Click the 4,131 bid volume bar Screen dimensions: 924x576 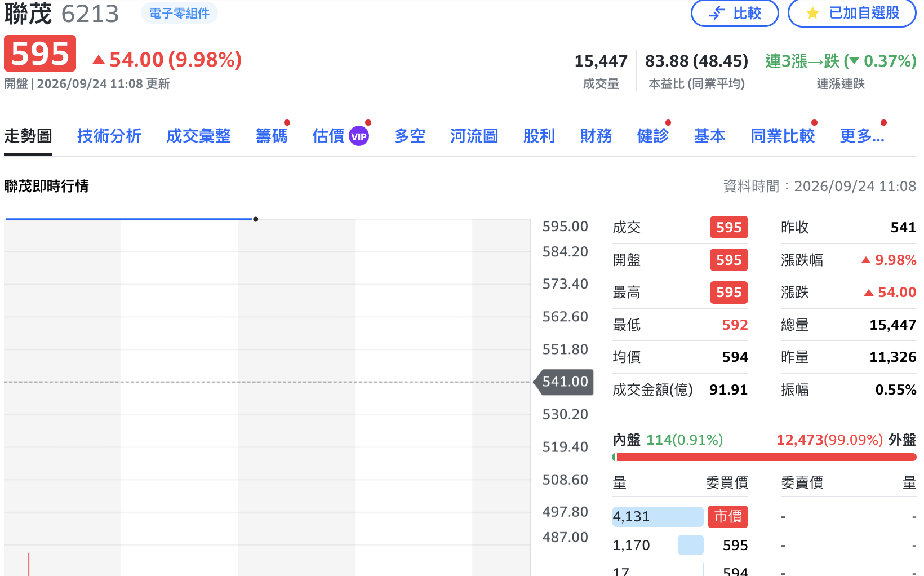(658, 517)
